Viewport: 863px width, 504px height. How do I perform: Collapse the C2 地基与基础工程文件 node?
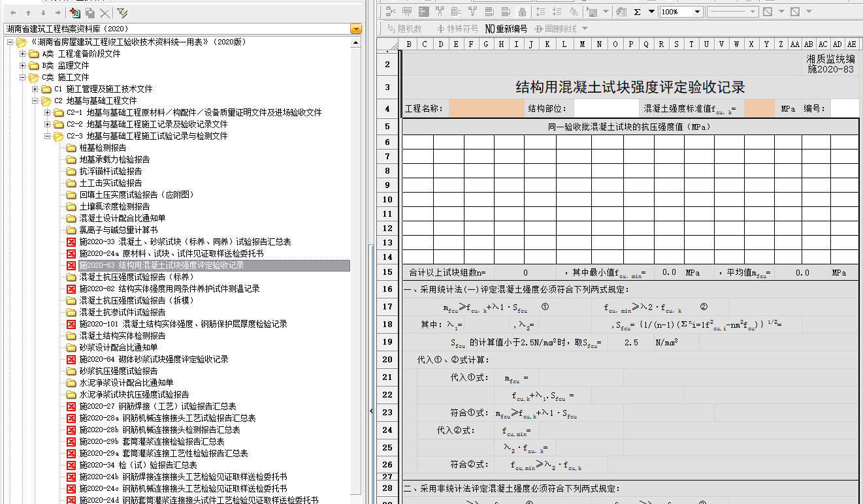35,101
